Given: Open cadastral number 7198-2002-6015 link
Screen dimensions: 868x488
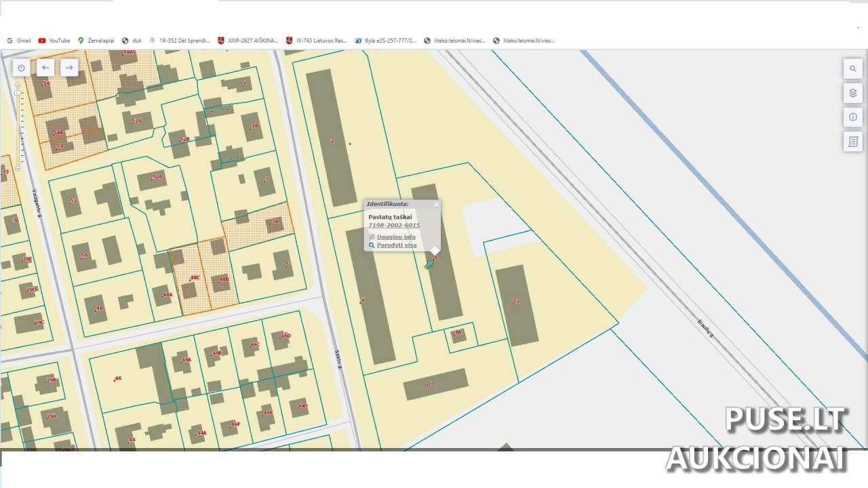Looking at the screenshot, I should click(x=394, y=225).
